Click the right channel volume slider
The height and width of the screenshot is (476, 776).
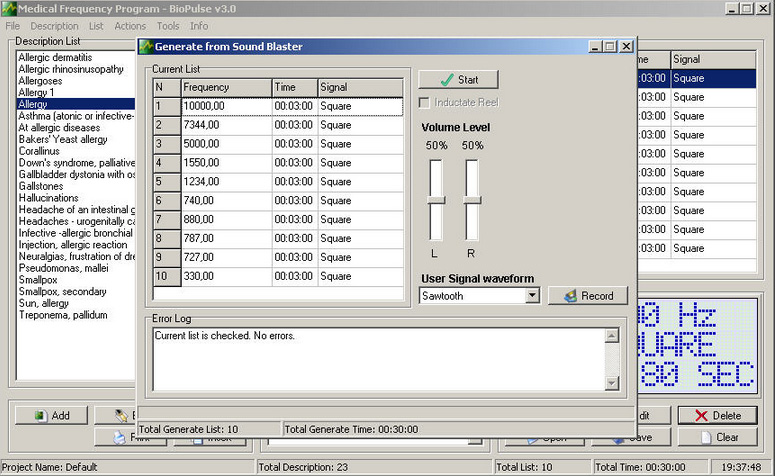[471, 200]
